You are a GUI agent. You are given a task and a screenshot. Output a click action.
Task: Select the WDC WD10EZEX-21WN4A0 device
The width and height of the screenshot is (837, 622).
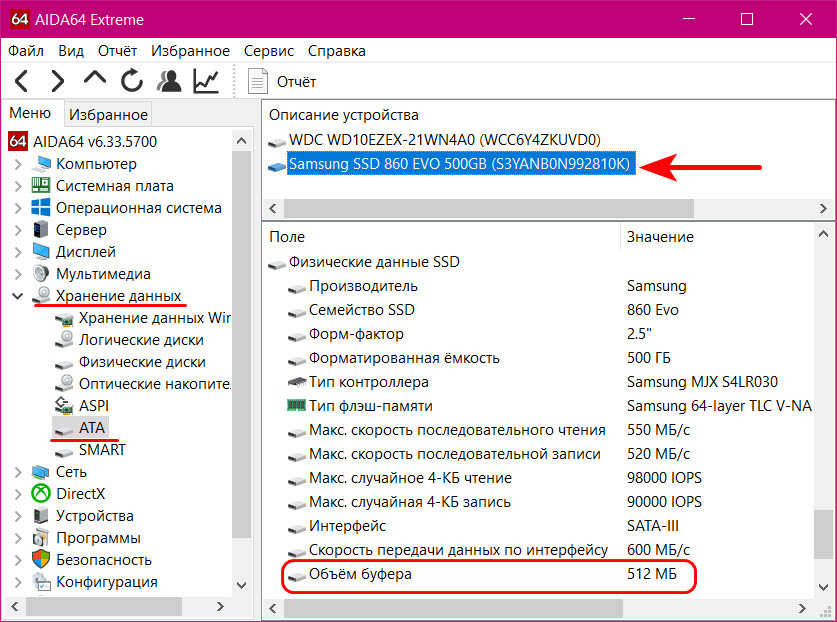click(x=445, y=140)
